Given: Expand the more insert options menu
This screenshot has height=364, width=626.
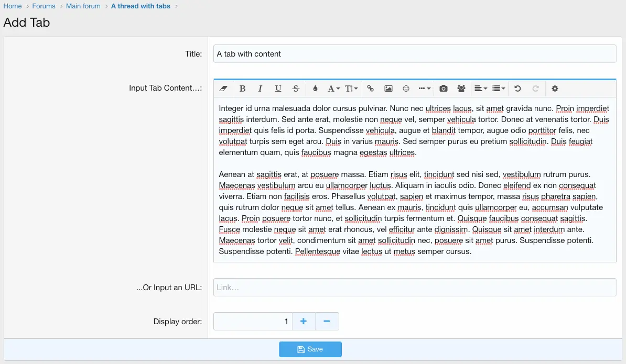Looking at the screenshot, I should click(x=424, y=89).
